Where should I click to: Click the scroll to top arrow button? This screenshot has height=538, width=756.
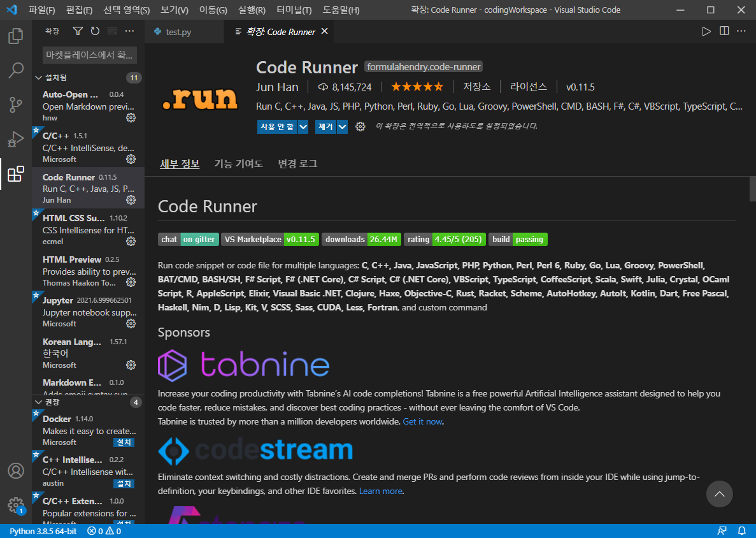[719, 494]
